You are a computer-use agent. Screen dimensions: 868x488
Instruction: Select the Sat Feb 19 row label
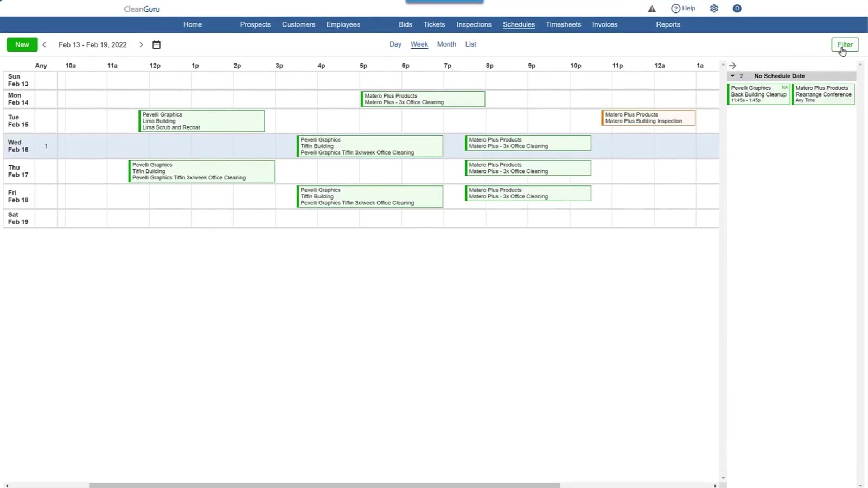[x=18, y=218]
